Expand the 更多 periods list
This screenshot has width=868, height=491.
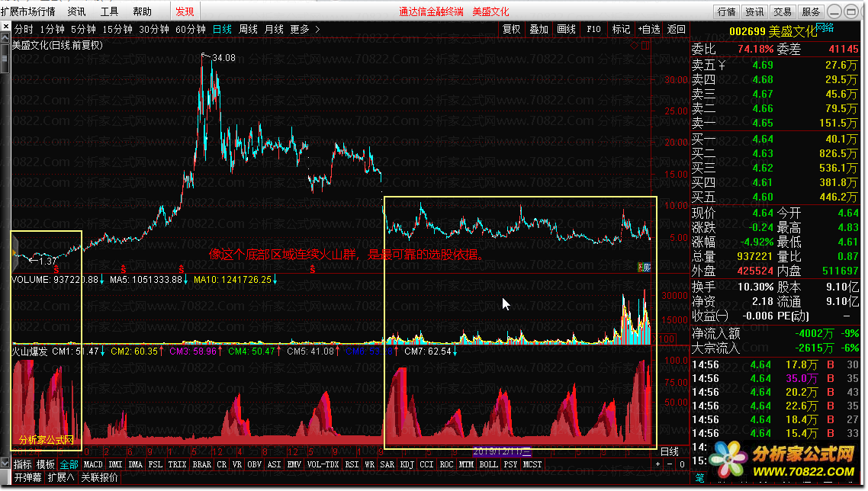pos(305,29)
